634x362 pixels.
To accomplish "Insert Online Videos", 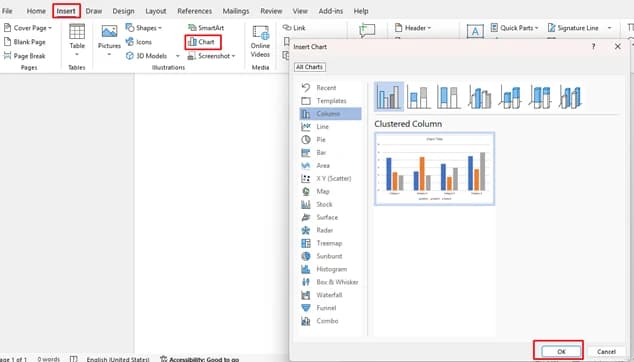I will [260, 42].
